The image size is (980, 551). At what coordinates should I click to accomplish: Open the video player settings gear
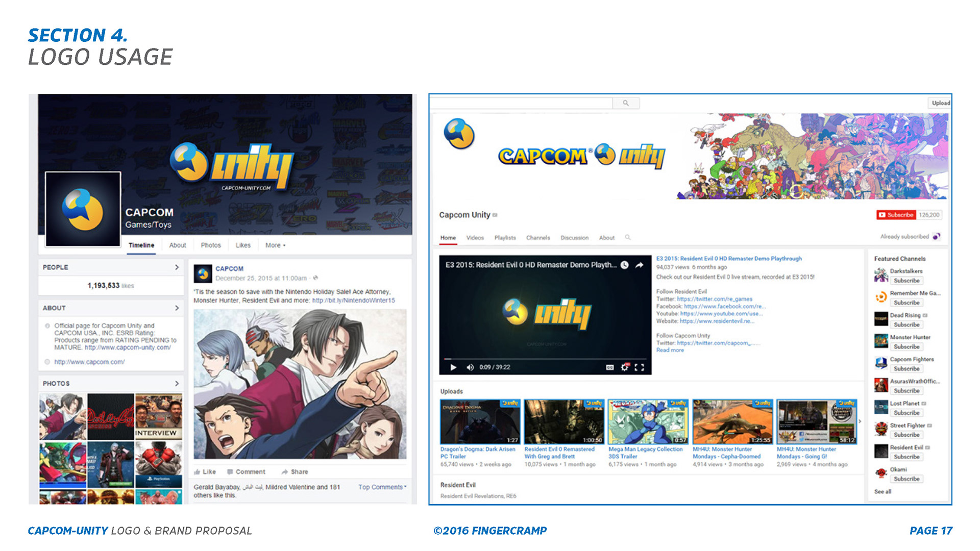(625, 367)
